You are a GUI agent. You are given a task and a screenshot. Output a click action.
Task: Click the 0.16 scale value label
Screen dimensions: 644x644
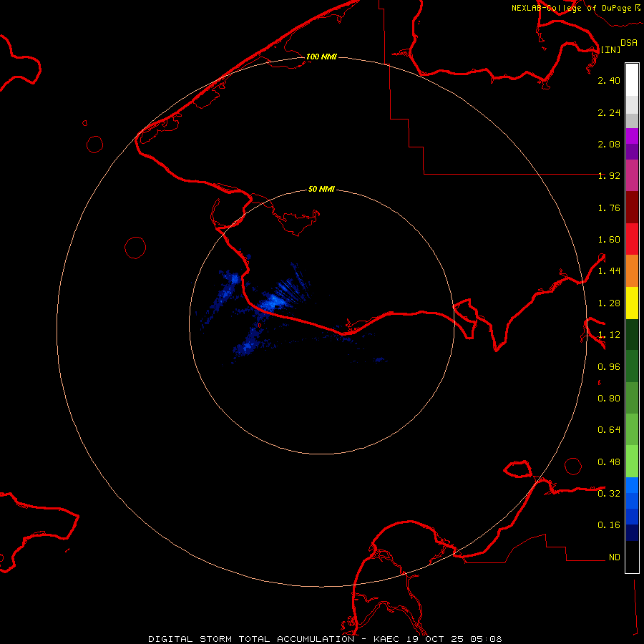point(609,525)
